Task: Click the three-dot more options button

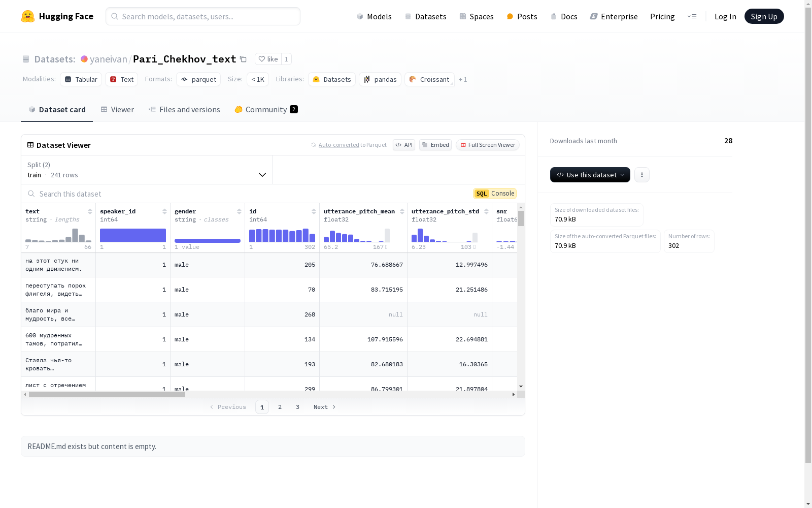Action: coord(642,175)
